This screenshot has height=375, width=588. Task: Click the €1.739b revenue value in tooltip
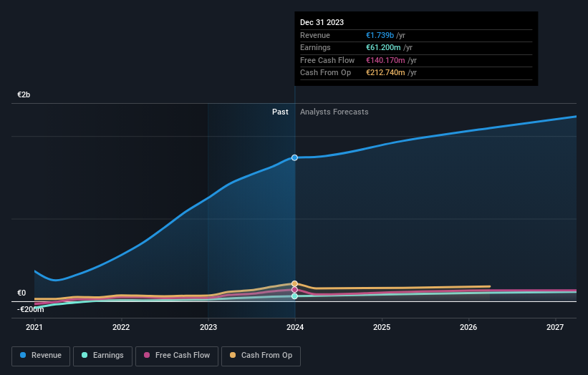click(x=380, y=35)
